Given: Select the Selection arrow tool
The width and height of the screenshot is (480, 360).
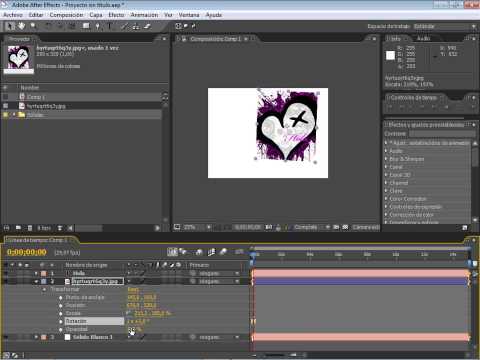Looking at the screenshot, I should pyautogui.click(x=10, y=26).
